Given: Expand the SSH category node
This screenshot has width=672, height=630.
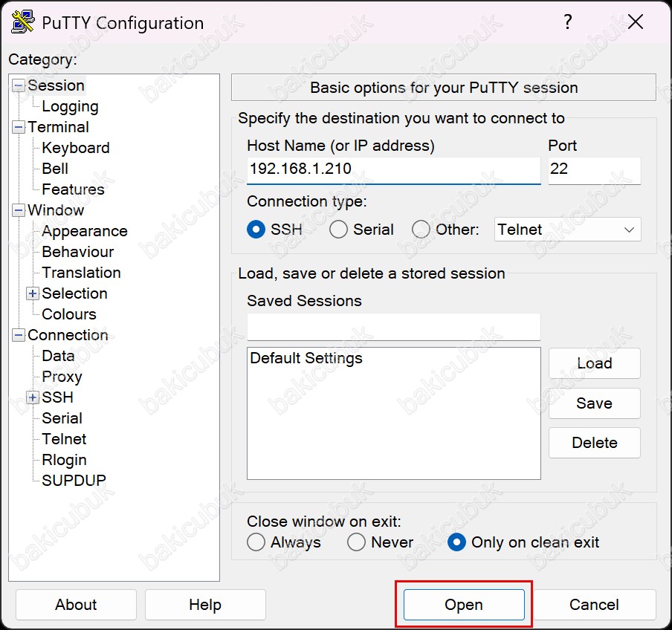Looking at the screenshot, I should (32, 397).
